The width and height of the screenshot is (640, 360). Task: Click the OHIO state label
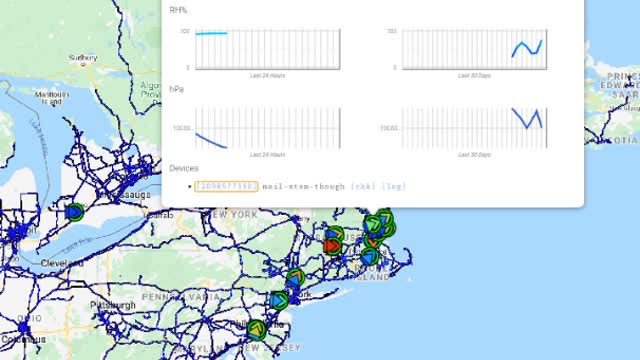coord(30,318)
